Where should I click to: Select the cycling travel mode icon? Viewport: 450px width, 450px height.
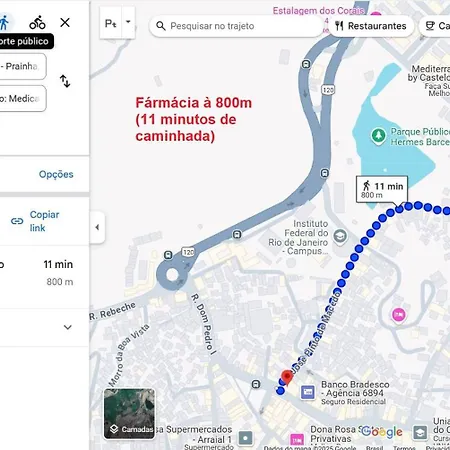[37, 23]
